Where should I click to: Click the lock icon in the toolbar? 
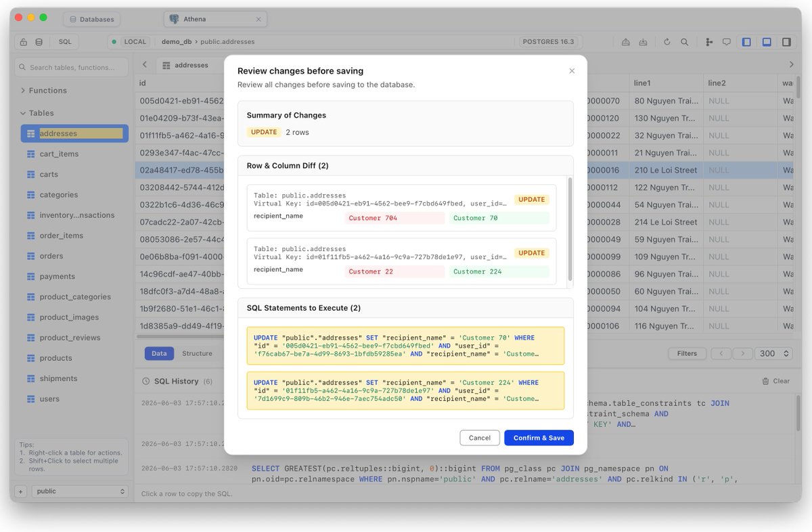pos(24,42)
